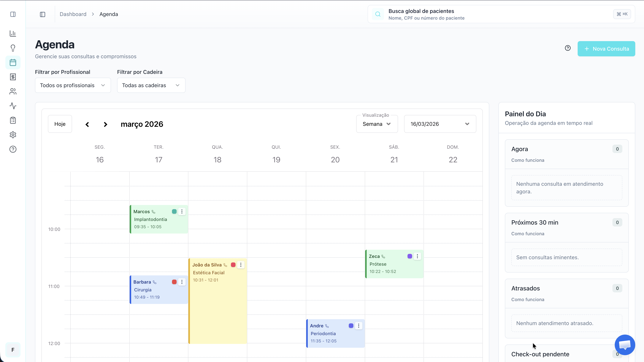Click the Dashboard breadcrumb link
This screenshot has height=362, width=644.
73,14
